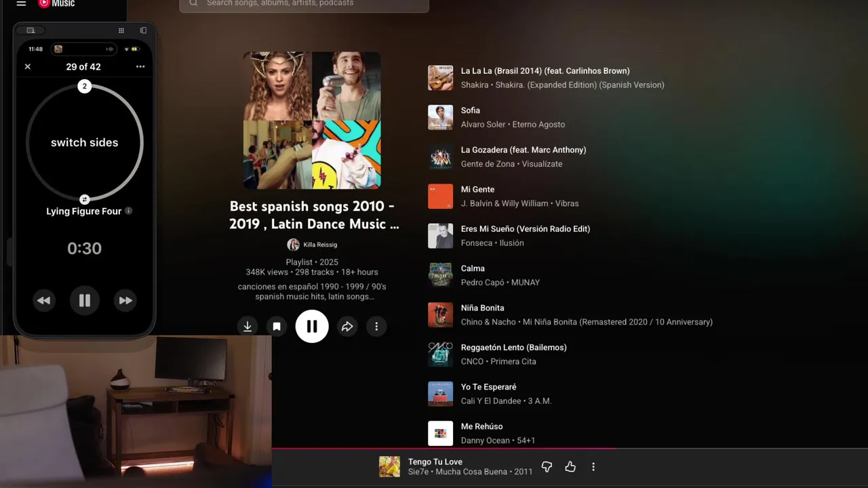Viewport: 868px width, 488px height.
Task: Save playlist to library bookmark icon
Action: 277,327
